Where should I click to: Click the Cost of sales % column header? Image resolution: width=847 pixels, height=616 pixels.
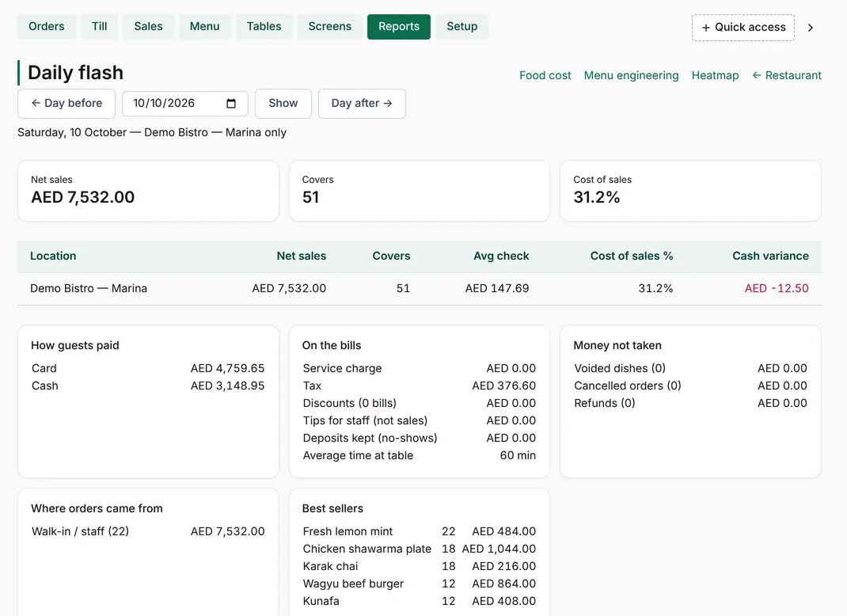(632, 256)
